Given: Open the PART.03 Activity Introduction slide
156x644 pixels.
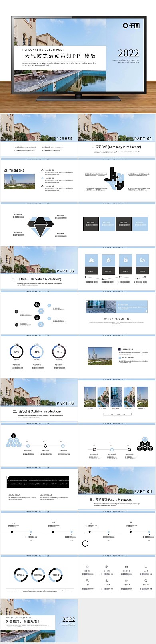Looking at the screenshot, I should coord(39,400).
